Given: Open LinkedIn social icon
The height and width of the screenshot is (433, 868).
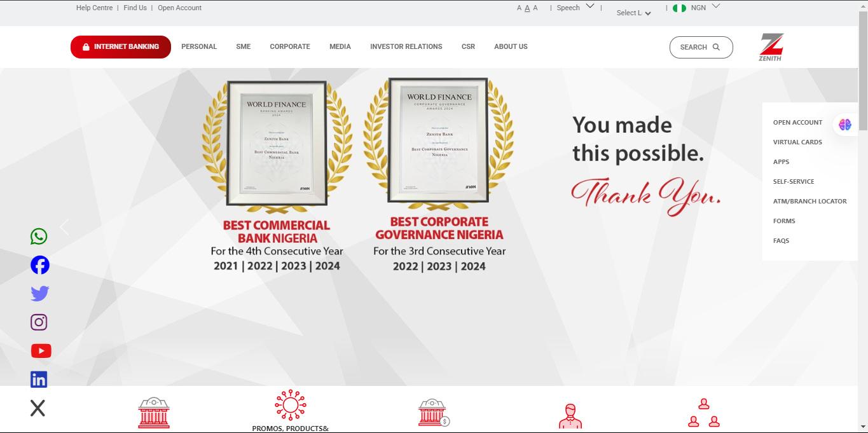Looking at the screenshot, I should pos(39,380).
